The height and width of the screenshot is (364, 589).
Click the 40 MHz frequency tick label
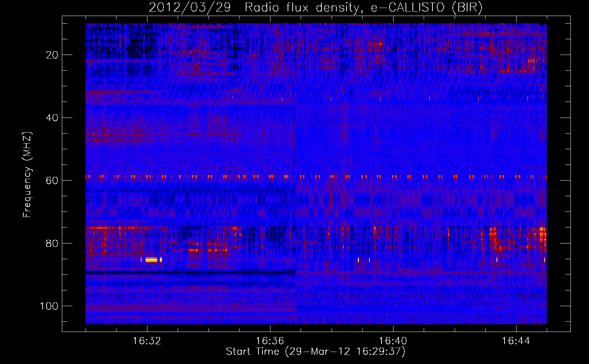click(x=52, y=118)
